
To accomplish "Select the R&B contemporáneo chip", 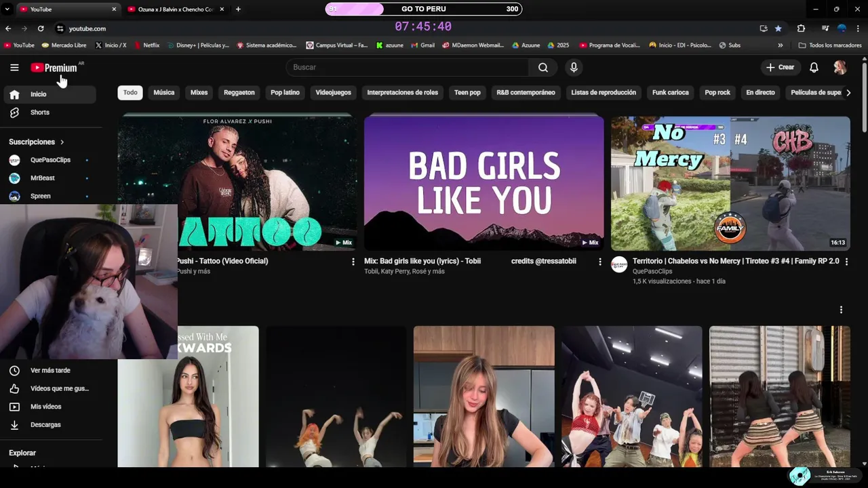I will pos(526,92).
